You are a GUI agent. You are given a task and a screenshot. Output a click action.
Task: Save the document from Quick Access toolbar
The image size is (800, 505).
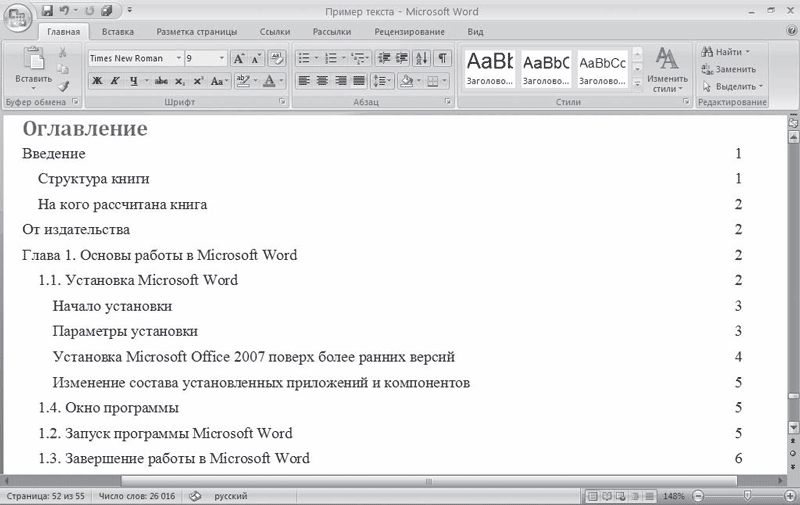tap(47, 10)
